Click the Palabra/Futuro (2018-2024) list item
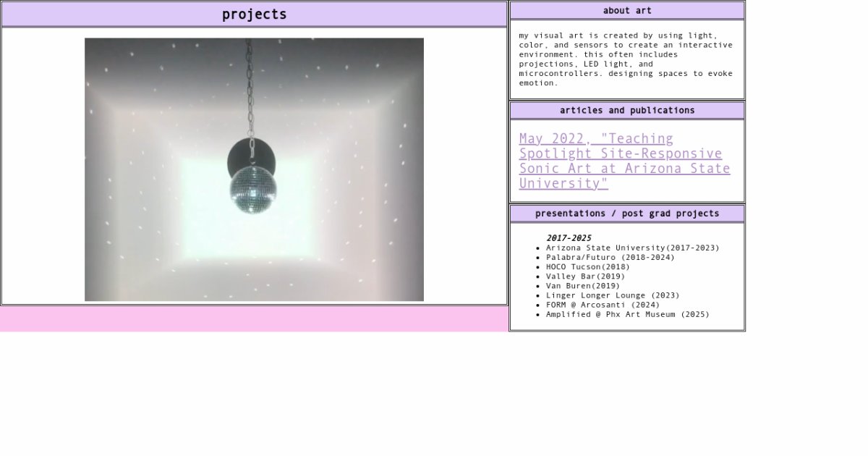 click(610, 257)
